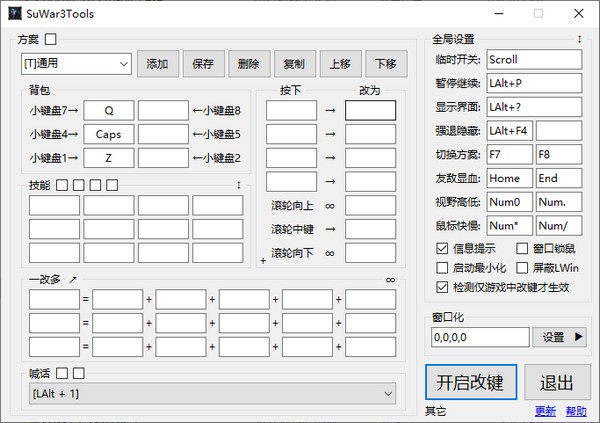Uncheck the 信息提示 checkbox
The height and width of the screenshot is (423, 600).
(x=442, y=249)
